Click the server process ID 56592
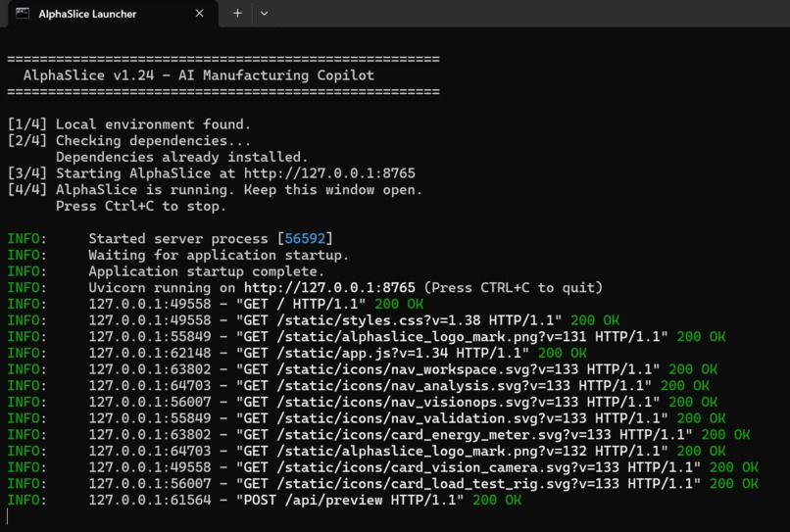The height and width of the screenshot is (532, 790). [x=306, y=239]
